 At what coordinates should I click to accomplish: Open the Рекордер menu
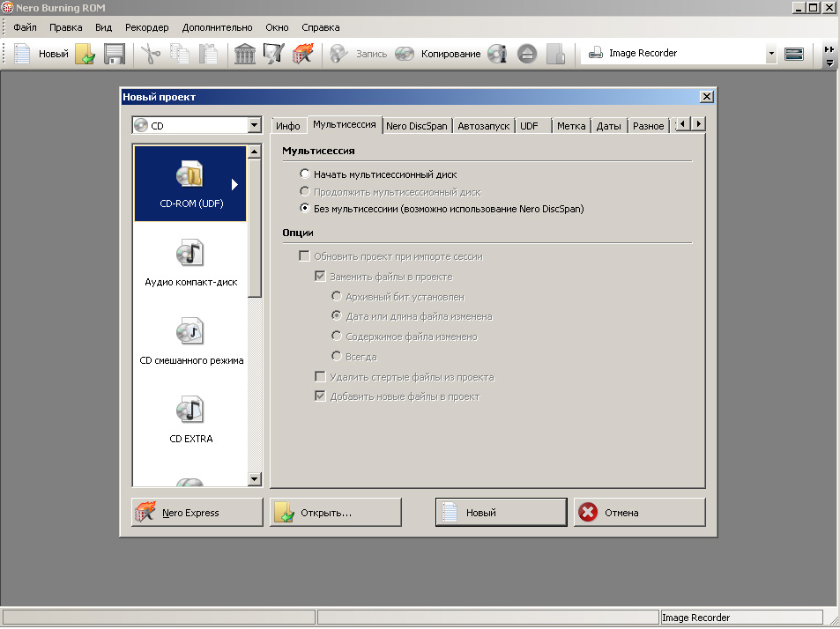pyautogui.click(x=147, y=27)
